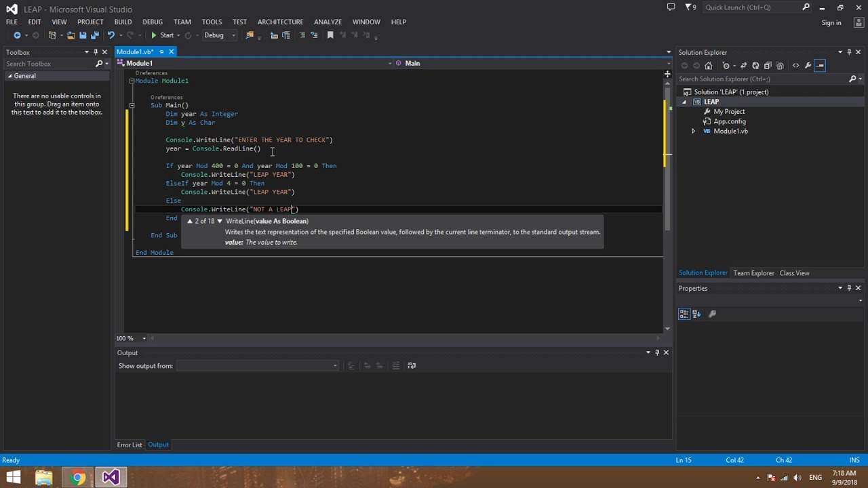
Task: Toggle Preview Selected Items in Solution Explorer
Action: [x=820, y=66]
